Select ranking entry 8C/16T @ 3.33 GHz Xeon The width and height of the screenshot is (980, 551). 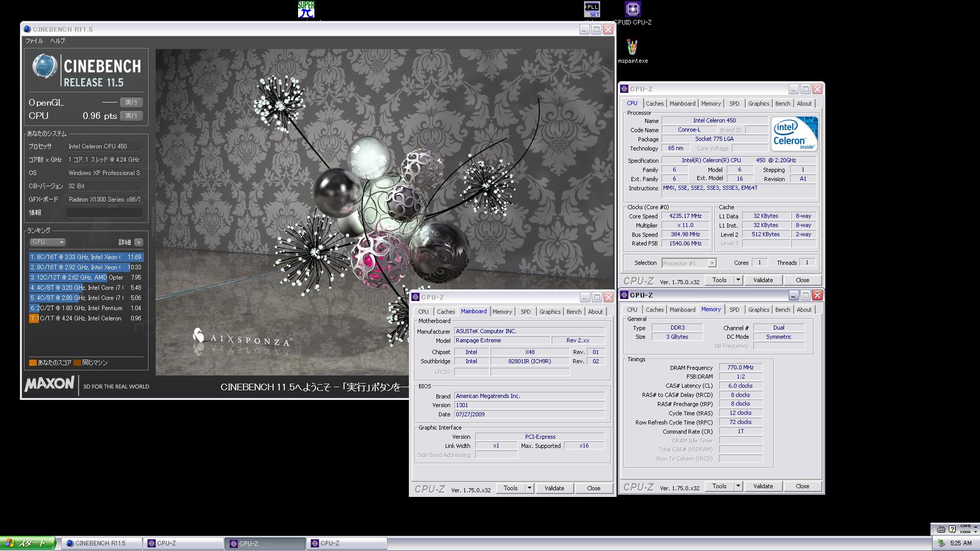pos(86,257)
